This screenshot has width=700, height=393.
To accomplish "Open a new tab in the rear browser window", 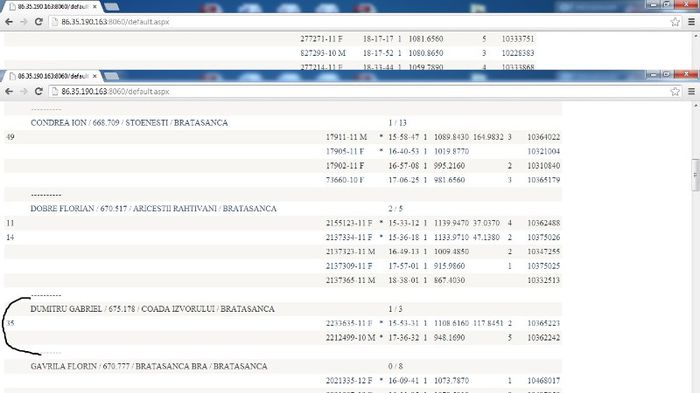I will tap(112, 7).
